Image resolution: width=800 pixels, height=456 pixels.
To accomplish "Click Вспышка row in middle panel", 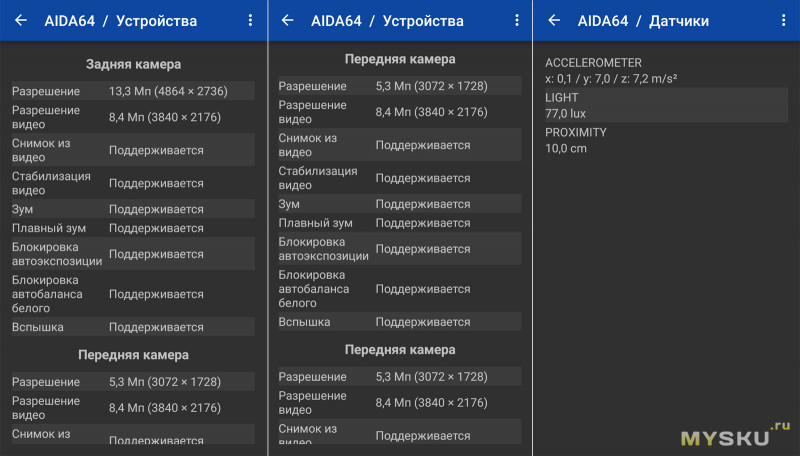I will [x=400, y=322].
